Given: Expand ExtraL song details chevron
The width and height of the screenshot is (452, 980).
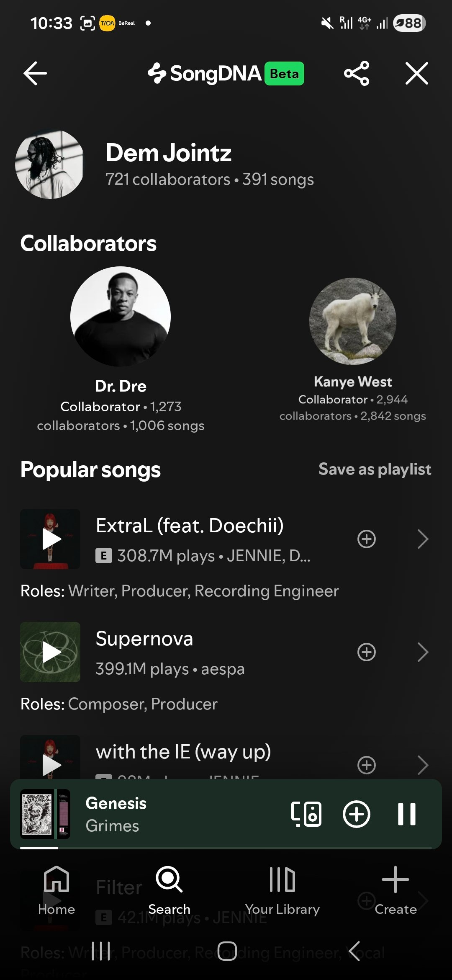Looking at the screenshot, I should point(423,539).
